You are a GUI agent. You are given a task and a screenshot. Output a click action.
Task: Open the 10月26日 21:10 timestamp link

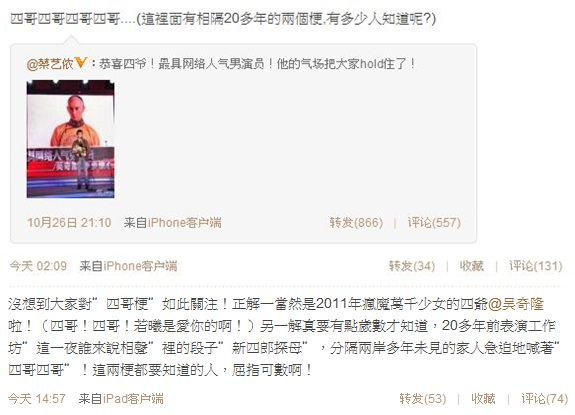[x=69, y=222]
